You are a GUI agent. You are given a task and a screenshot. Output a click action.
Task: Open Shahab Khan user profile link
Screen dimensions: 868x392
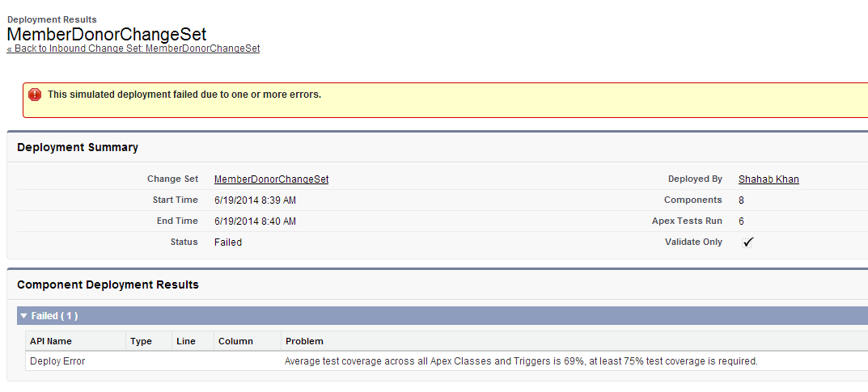tap(768, 179)
